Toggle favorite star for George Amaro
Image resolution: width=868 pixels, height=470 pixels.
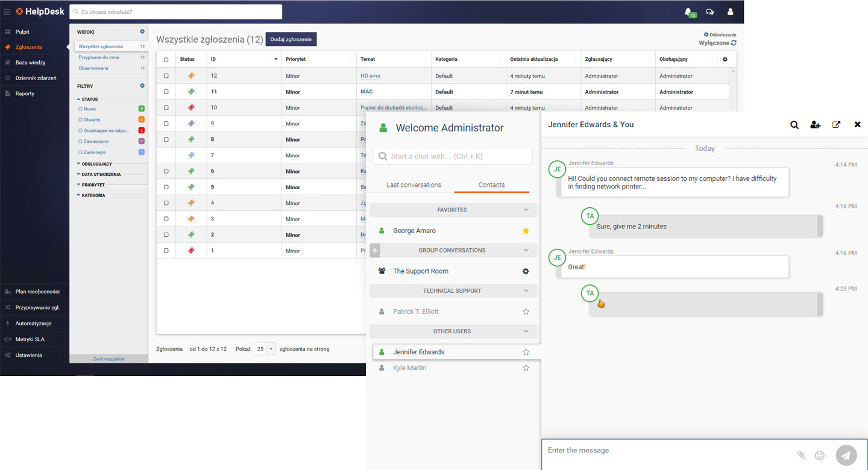tap(526, 231)
